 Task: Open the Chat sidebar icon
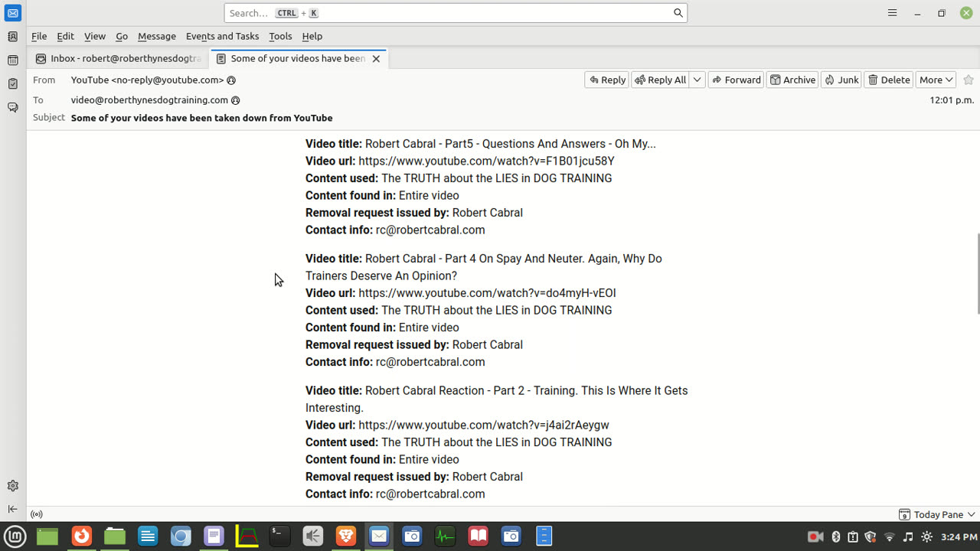13,108
